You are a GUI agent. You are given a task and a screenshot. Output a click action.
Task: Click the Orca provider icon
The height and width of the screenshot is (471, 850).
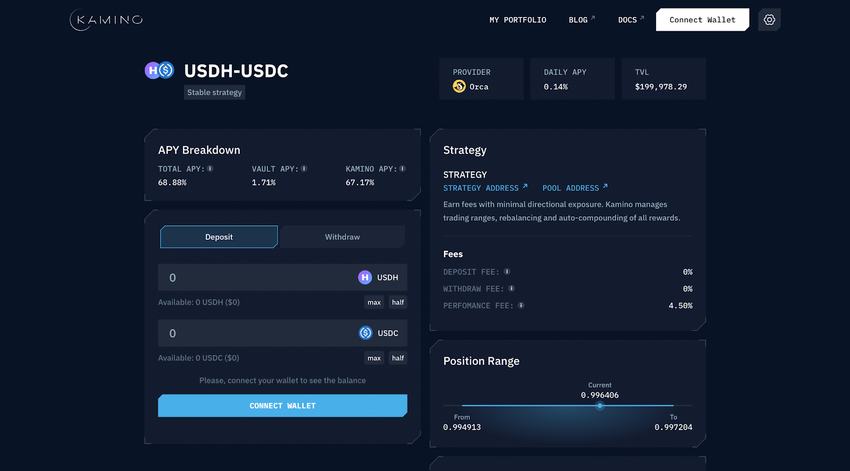(x=459, y=87)
